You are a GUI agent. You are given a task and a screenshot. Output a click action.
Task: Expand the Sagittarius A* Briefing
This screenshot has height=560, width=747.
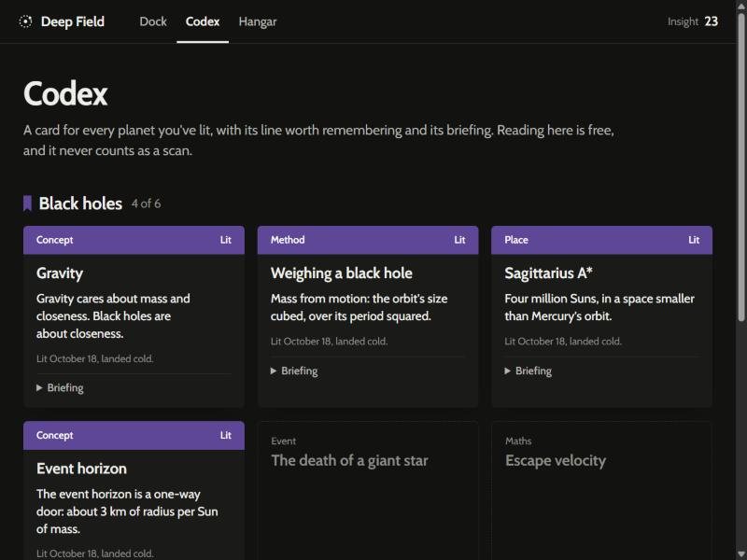[x=529, y=371]
